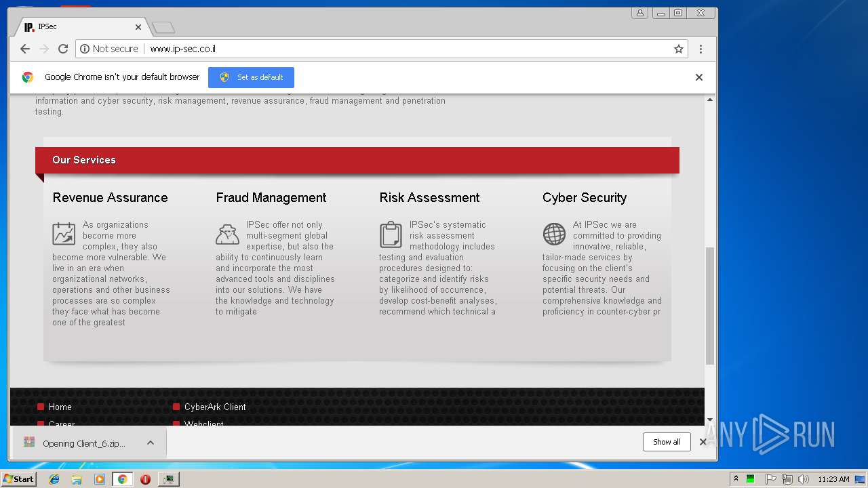The height and width of the screenshot is (488, 868).
Task: Show hidden system tray icons
Action: pos(736,479)
